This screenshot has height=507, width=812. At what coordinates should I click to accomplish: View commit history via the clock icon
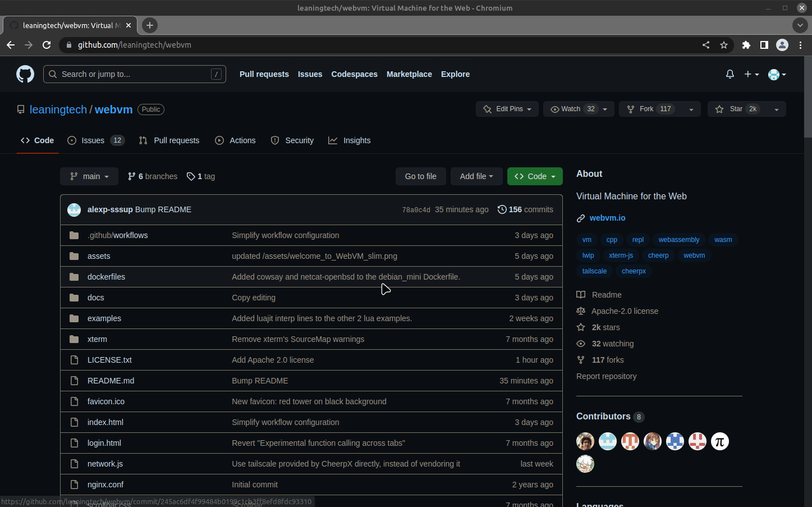(502, 209)
